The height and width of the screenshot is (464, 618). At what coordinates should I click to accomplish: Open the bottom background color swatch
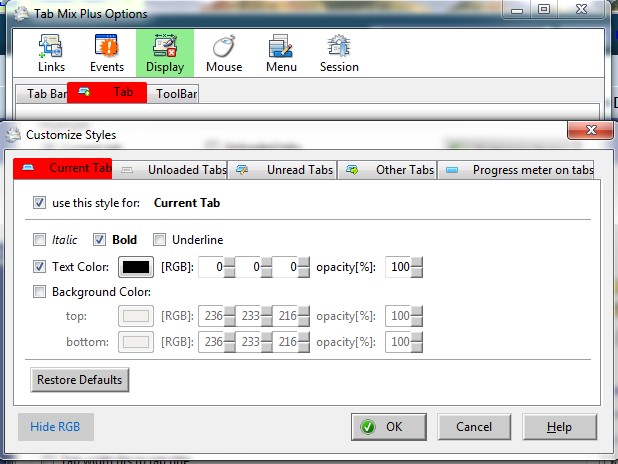[x=136, y=342]
